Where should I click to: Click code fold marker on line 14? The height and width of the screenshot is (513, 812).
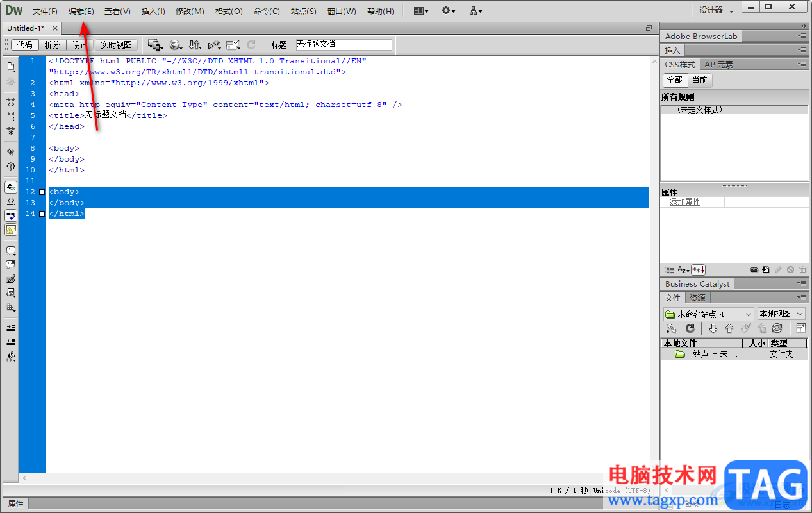coord(42,214)
